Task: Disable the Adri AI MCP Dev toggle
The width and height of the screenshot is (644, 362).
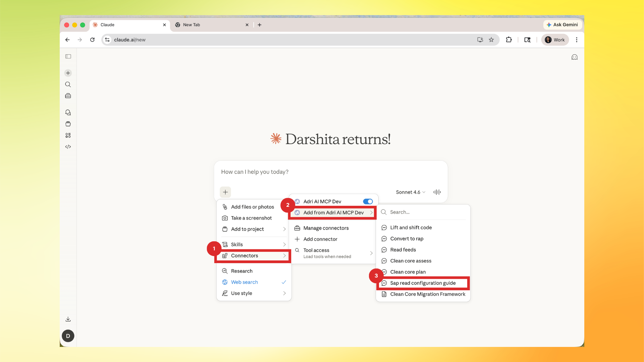Action: (368, 201)
